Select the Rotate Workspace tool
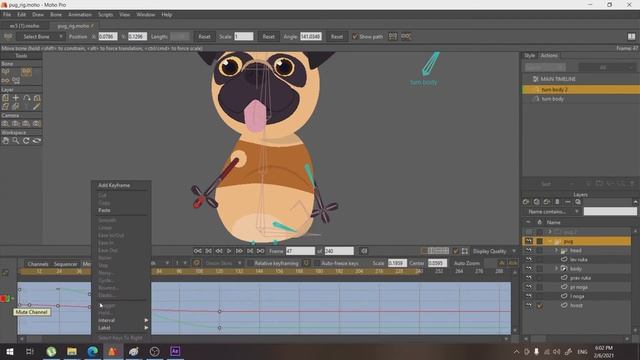The height and width of the screenshot is (360, 640). [27, 141]
